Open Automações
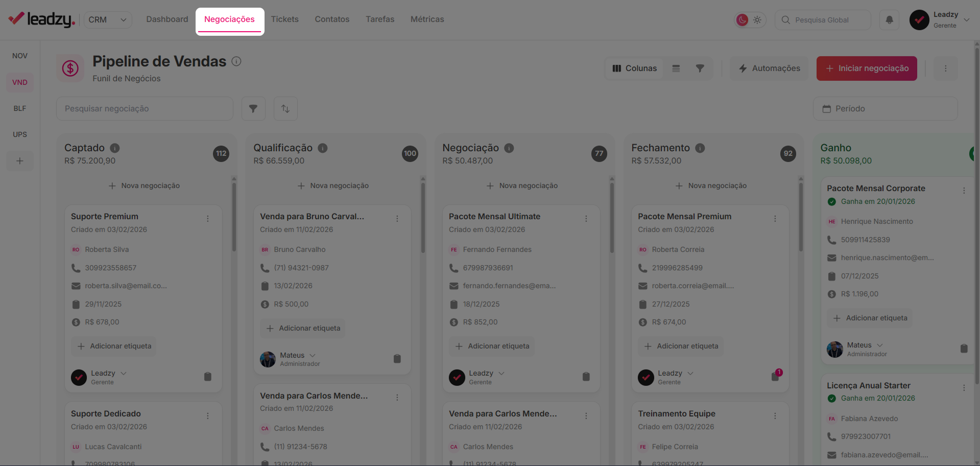 coord(770,68)
